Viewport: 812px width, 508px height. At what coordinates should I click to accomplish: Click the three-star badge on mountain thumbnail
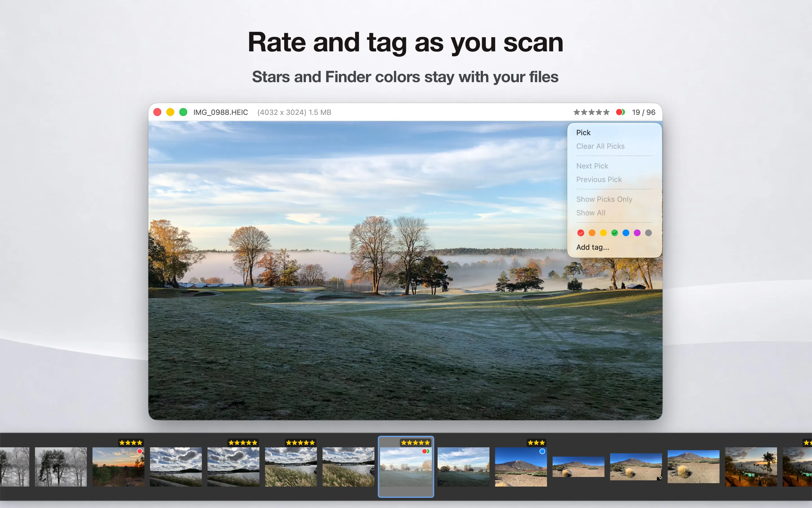point(536,443)
